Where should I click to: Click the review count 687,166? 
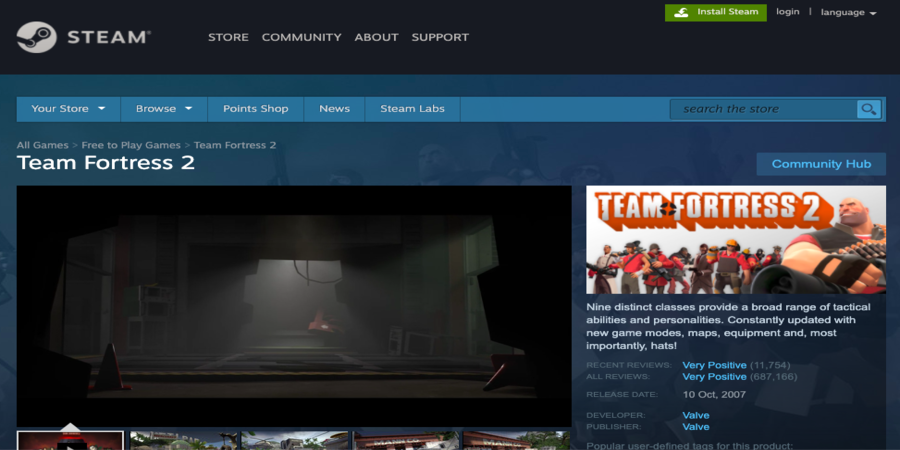pyautogui.click(x=773, y=377)
